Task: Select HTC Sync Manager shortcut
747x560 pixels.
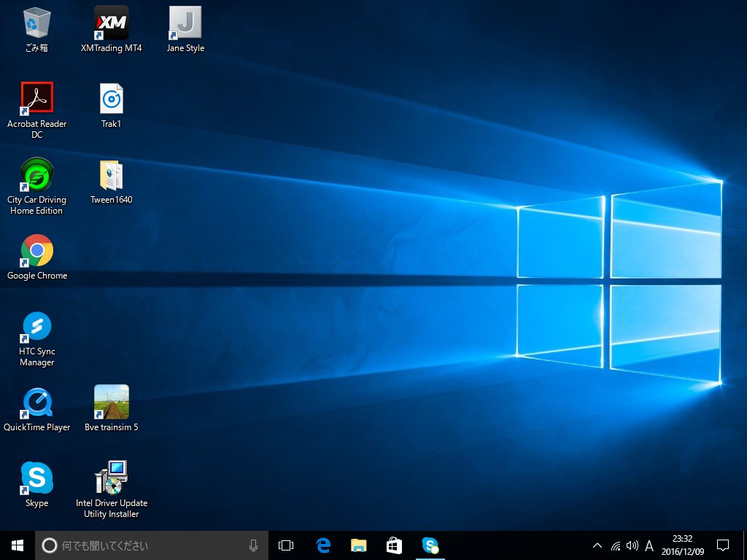Action: [36, 327]
